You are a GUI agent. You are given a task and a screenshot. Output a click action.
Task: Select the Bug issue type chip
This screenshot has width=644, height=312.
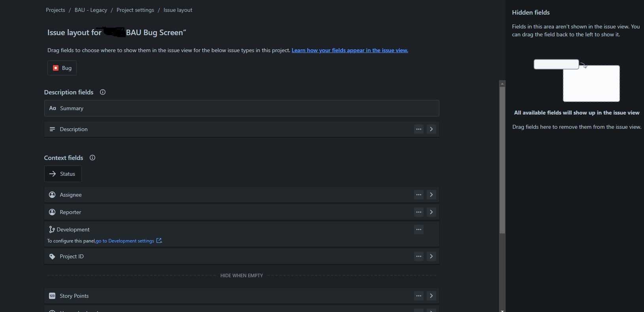click(62, 68)
